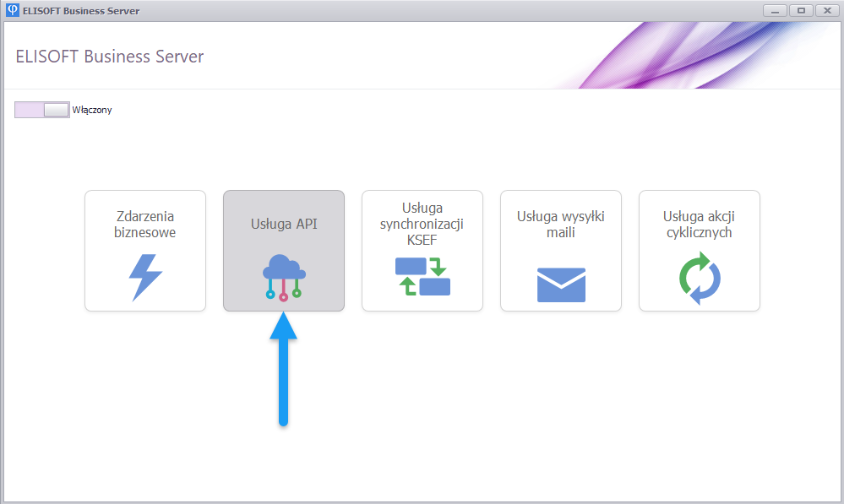Toggle the Włączony server switch
Screen dimensions: 844x504
(41, 110)
